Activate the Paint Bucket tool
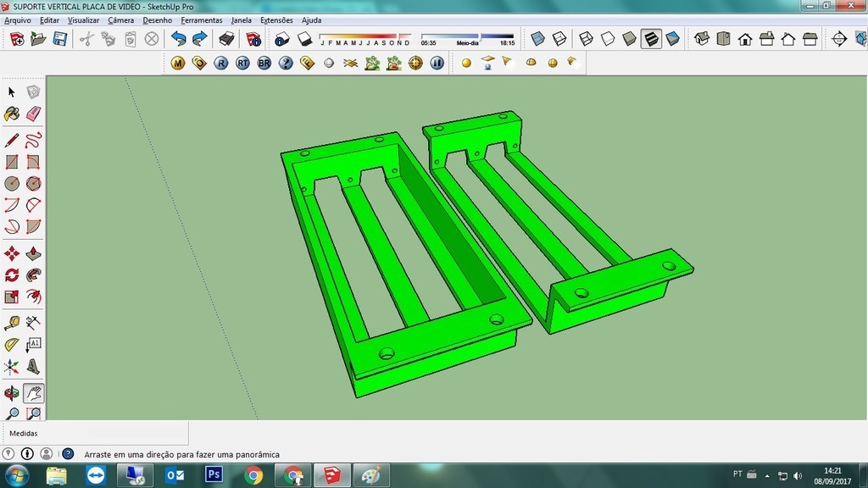This screenshot has width=868, height=488. pos(12,113)
